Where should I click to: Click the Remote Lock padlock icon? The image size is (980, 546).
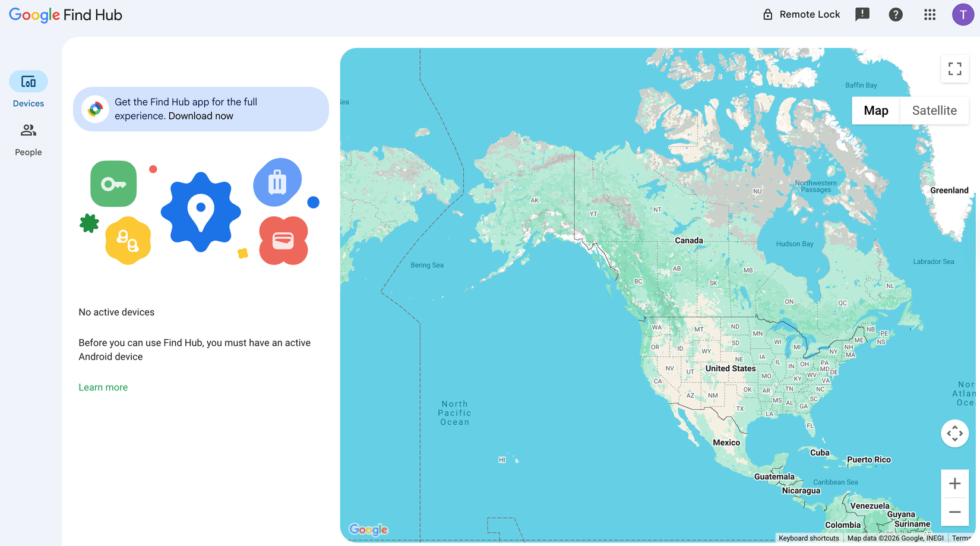[768, 14]
